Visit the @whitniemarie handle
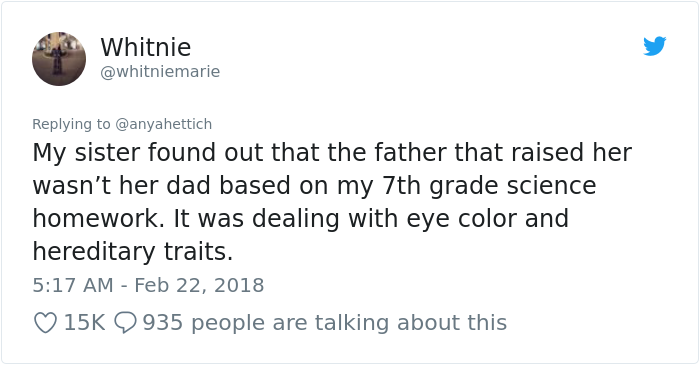Image resolution: width=700 pixels, height=365 pixels. click(160, 71)
